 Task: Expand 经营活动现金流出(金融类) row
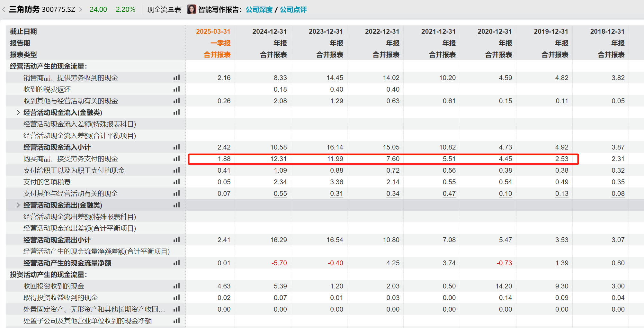pyautogui.click(x=18, y=205)
